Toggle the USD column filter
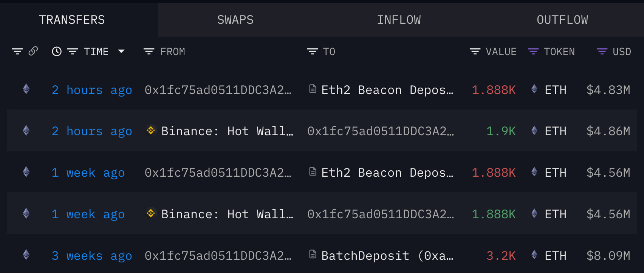Viewport: 644px width, 273px height. coord(600,51)
